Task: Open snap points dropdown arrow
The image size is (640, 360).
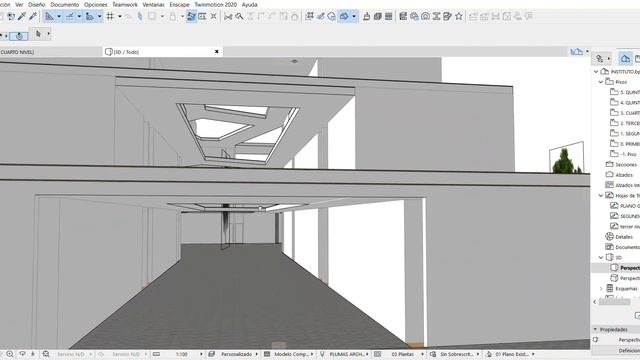Action: tap(99, 16)
